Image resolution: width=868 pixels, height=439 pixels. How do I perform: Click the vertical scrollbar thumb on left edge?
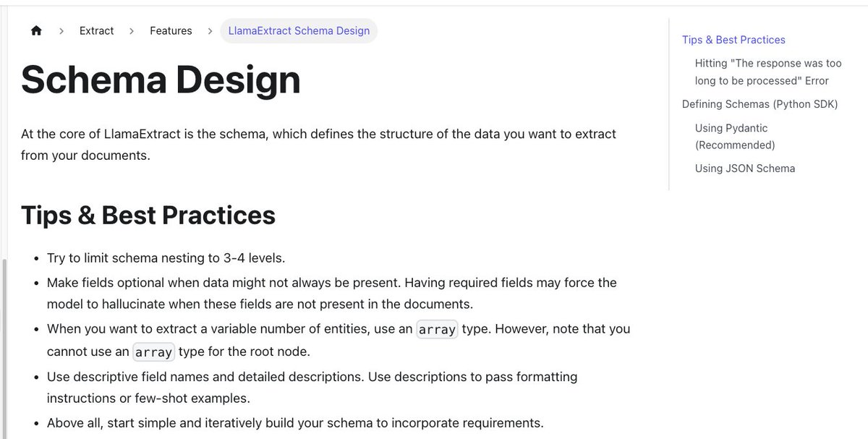pyautogui.click(x=5, y=349)
